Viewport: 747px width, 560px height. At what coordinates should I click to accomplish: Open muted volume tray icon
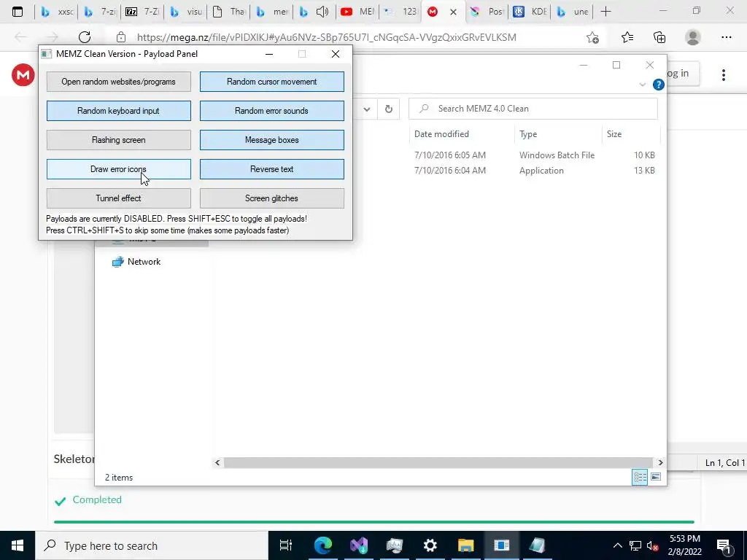click(653, 545)
